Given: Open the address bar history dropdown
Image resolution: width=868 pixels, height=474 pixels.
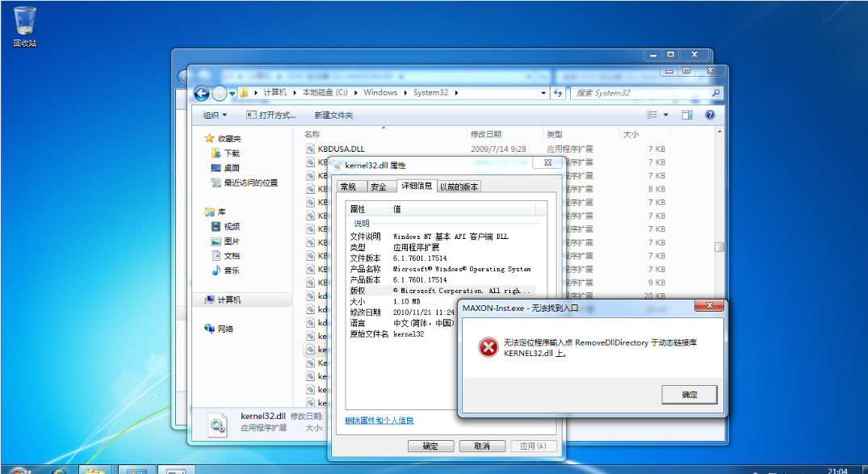Looking at the screenshot, I should pyautogui.click(x=542, y=92).
